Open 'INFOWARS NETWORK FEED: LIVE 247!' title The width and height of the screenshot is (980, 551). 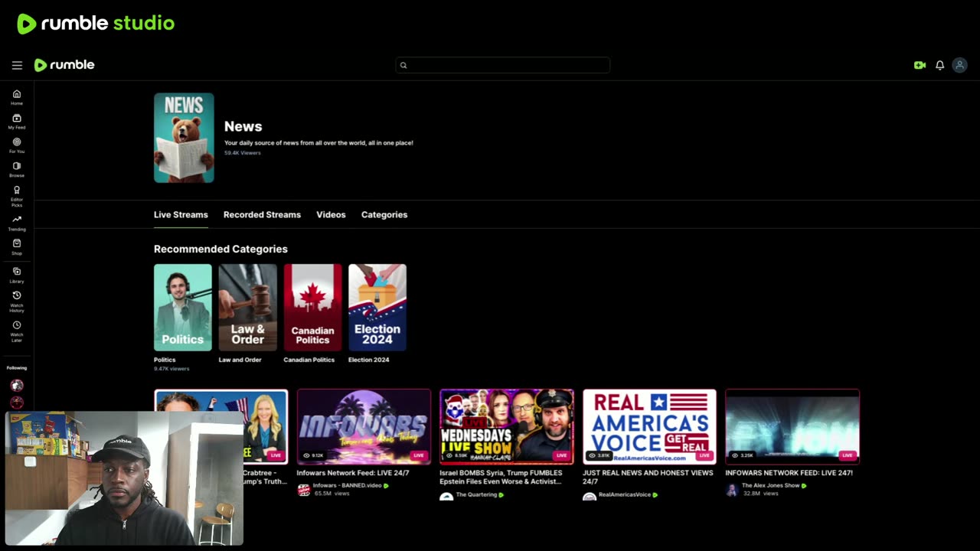[789, 473]
